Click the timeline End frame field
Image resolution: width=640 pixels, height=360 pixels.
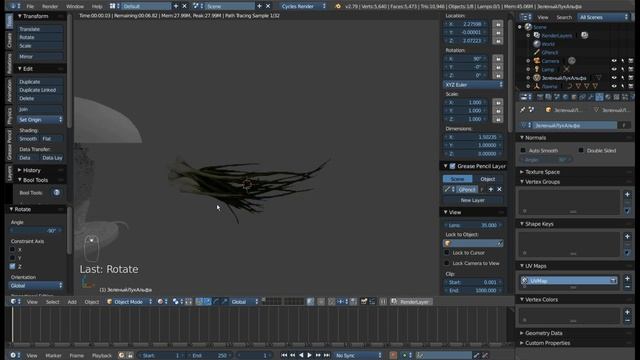tap(209, 356)
